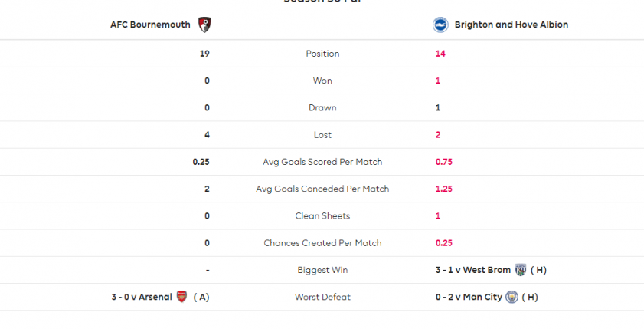Click the Avg Goals Conceded Per Match label

322,189
